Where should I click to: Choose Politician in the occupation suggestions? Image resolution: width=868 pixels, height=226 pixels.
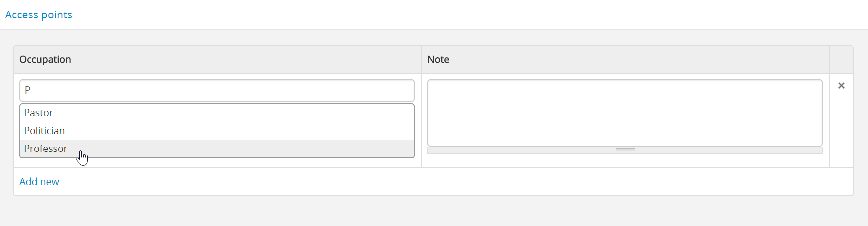[45, 131]
